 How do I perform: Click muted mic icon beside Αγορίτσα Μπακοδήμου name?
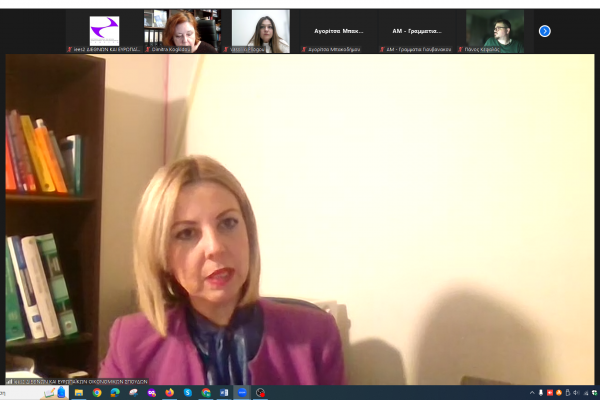(x=304, y=49)
